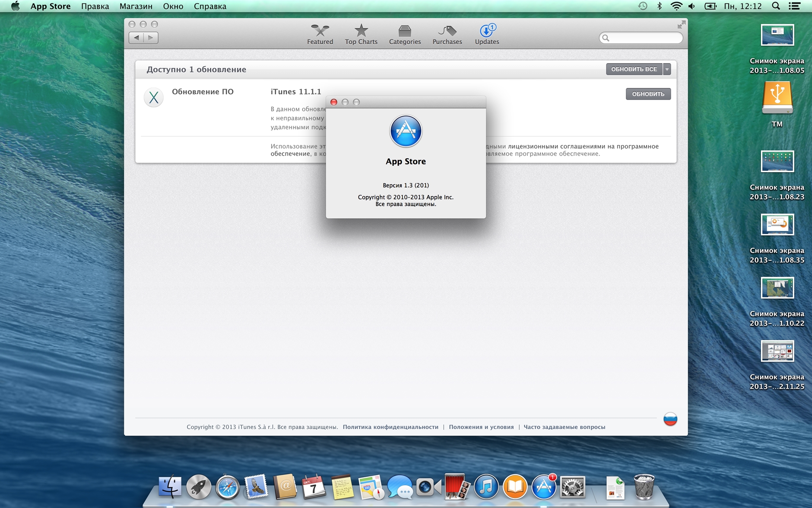Open FaceTime from the Dock

[428, 487]
